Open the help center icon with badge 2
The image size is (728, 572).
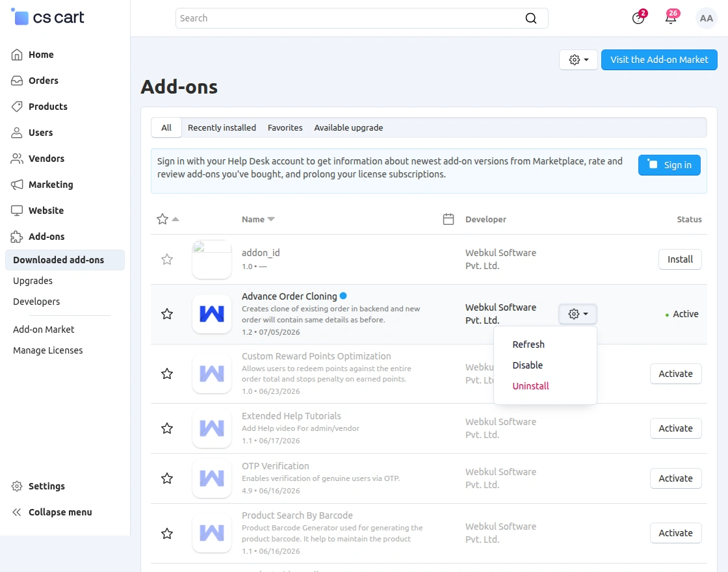click(638, 18)
